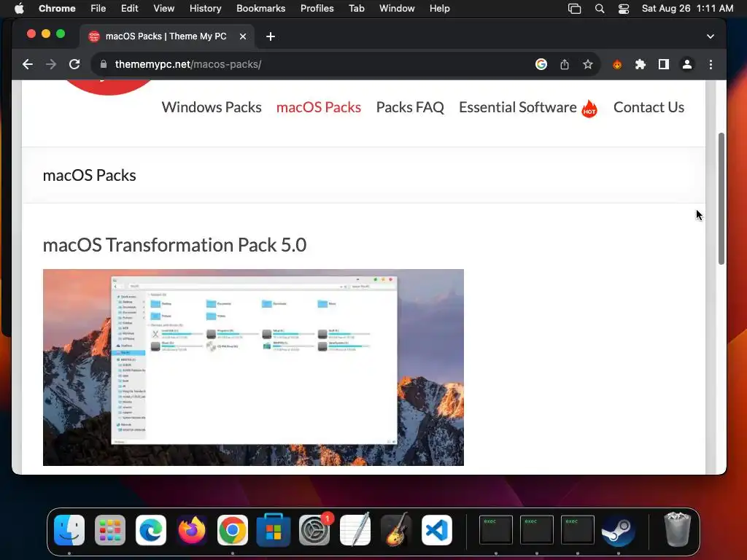The height and width of the screenshot is (560, 747).
Task: Open the Chrome profile avatar
Action: (687, 64)
